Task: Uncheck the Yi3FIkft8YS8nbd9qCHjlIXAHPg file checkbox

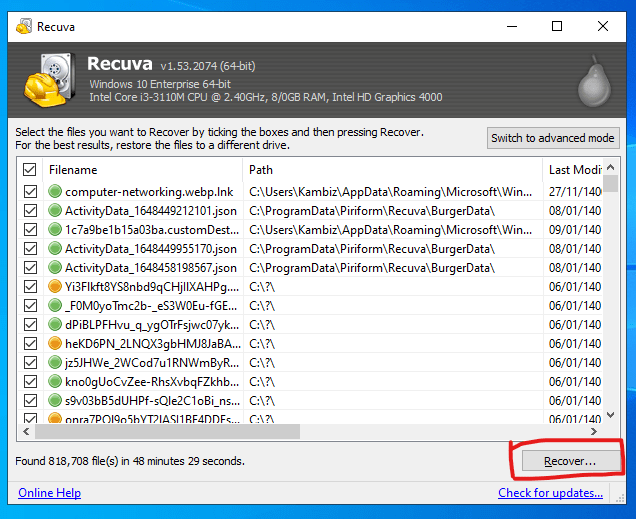Action: coord(30,287)
